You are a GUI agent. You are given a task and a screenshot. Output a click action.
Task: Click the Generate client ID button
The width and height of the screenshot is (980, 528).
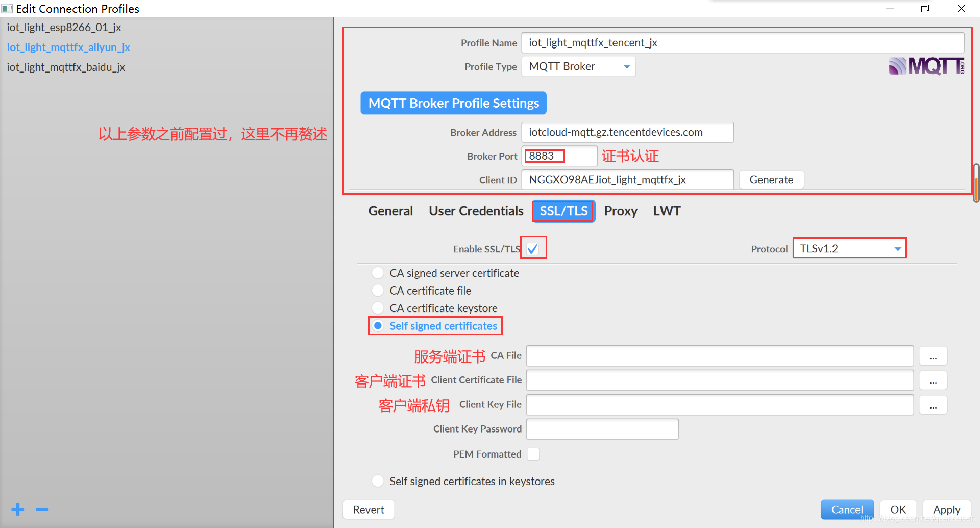pos(771,180)
